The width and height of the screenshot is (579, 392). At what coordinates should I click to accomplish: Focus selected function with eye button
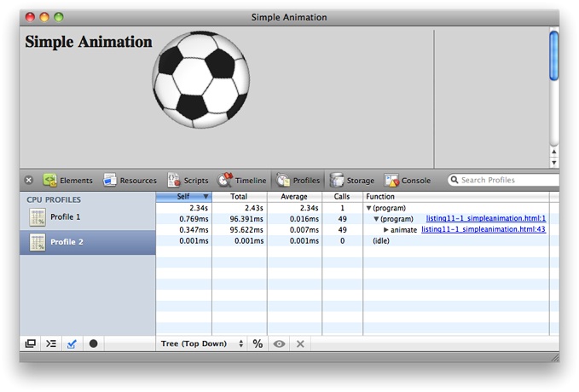pos(279,343)
